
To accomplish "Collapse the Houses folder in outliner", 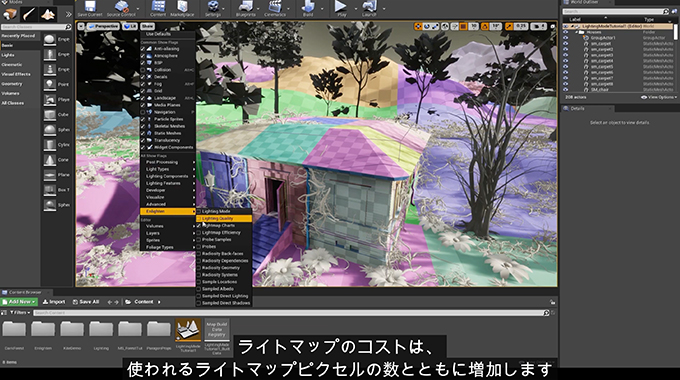I will [577, 32].
